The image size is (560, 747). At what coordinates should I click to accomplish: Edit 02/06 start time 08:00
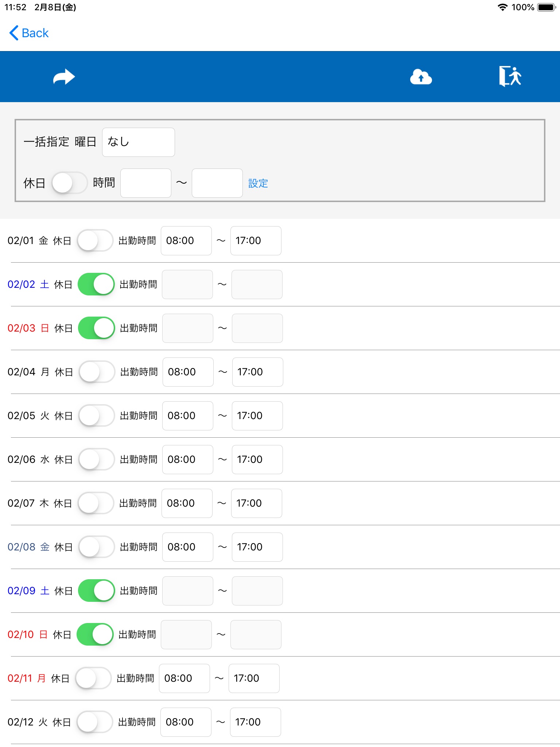tap(188, 460)
